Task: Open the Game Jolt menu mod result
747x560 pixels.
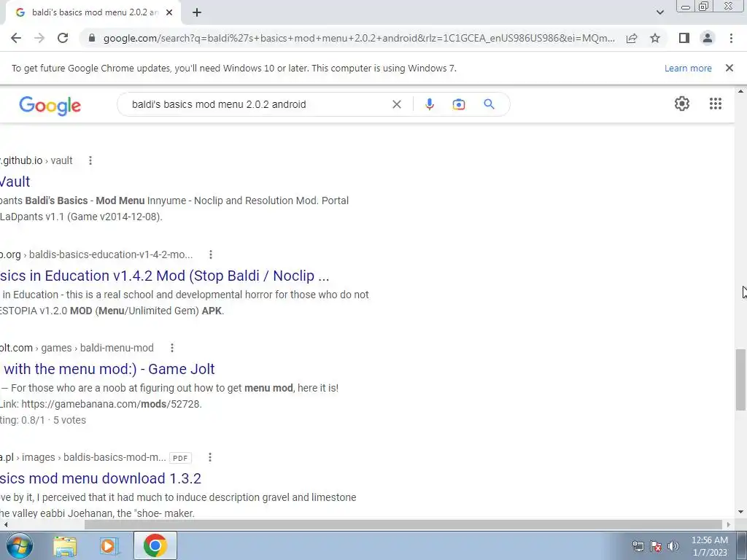Action: (x=107, y=369)
